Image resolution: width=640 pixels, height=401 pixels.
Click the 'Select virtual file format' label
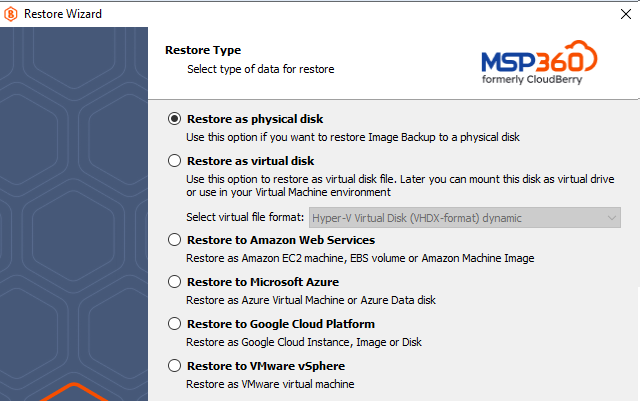pos(245,217)
